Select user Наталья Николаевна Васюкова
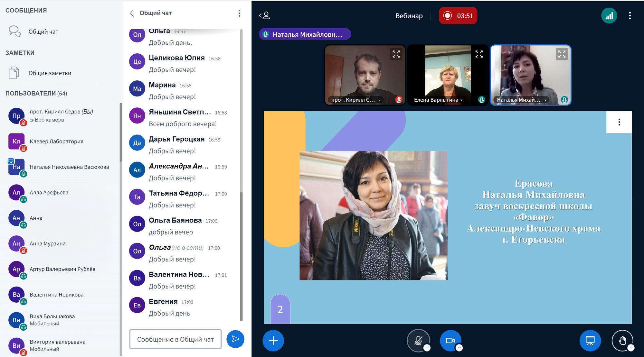This screenshot has width=644, height=357. [69, 167]
